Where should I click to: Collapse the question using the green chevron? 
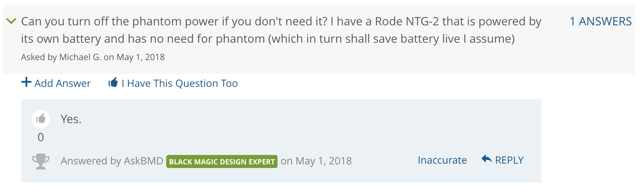point(12,21)
